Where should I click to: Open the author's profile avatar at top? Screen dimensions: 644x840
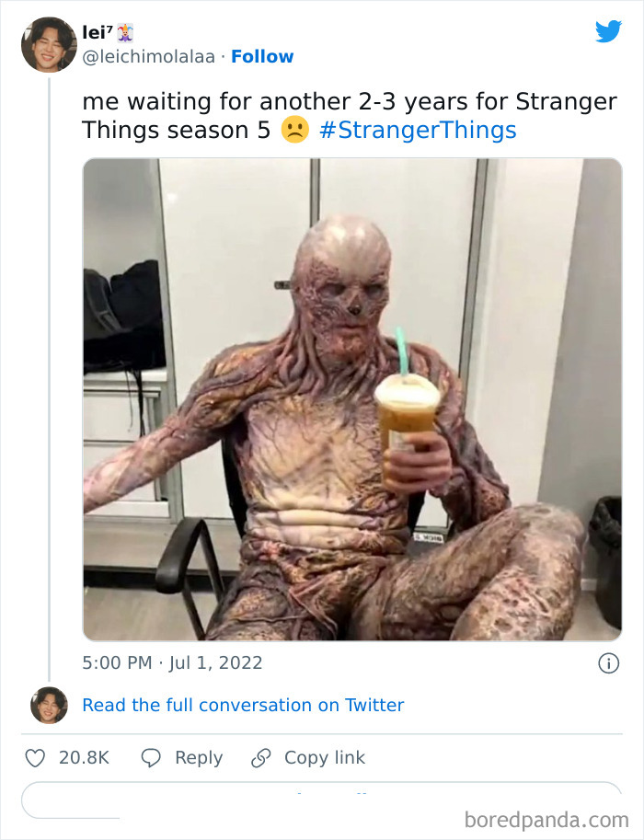click(x=49, y=44)
